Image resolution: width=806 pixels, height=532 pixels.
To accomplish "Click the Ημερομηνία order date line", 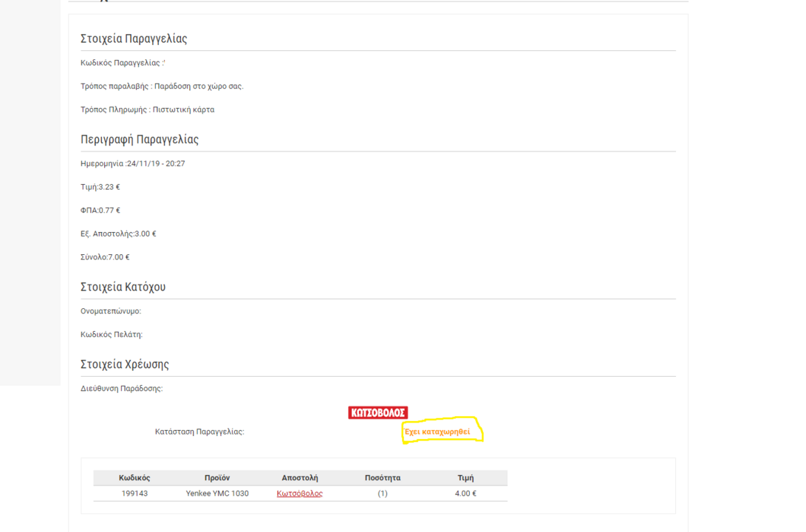I will (133, 163).
